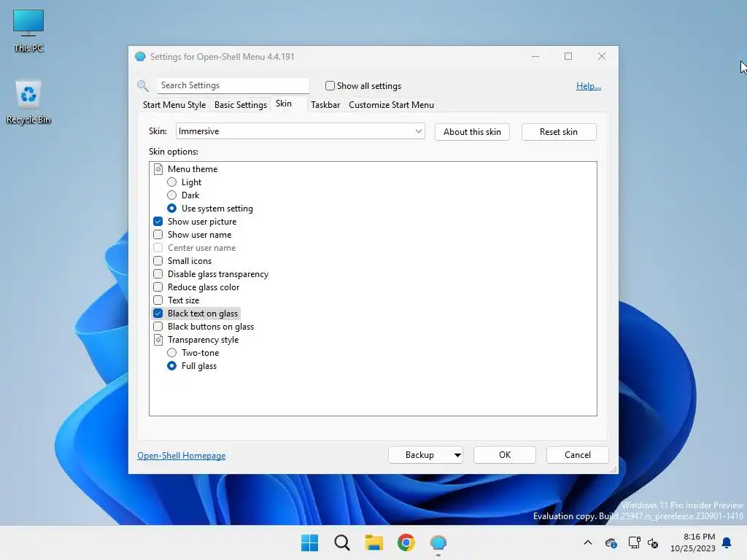The image size is (747, 560).
Task: Open the Open-Shell Homepage link
Action: (182, 456)
